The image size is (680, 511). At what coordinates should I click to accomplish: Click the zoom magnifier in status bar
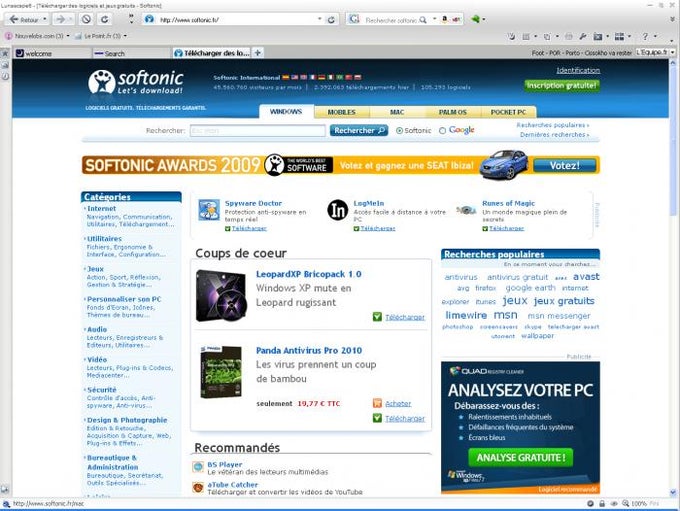(625, 503)
